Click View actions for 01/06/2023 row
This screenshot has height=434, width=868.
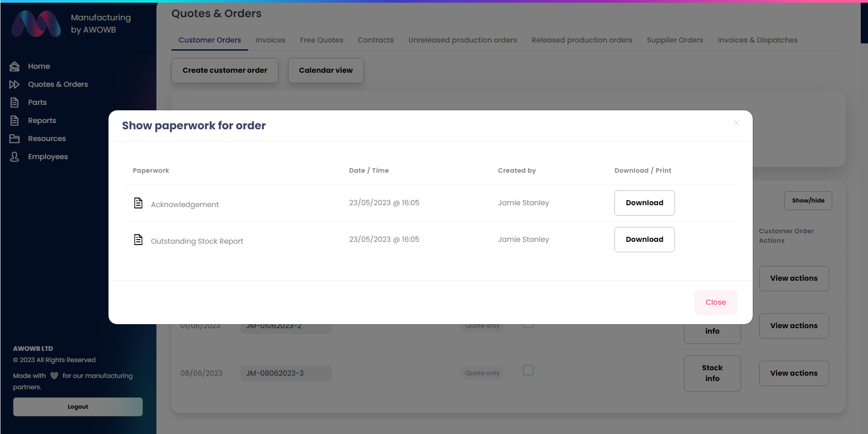click(x=793, y=326)
